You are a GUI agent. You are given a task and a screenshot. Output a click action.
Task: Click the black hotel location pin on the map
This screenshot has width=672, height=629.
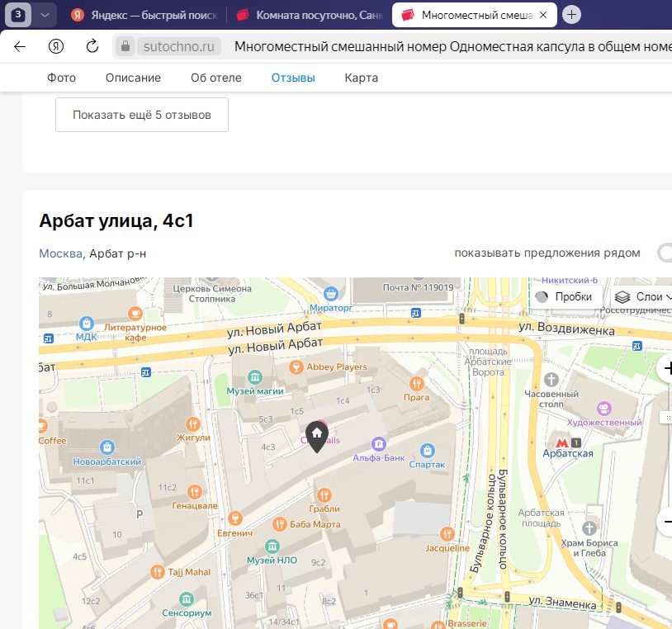point(317,433)
